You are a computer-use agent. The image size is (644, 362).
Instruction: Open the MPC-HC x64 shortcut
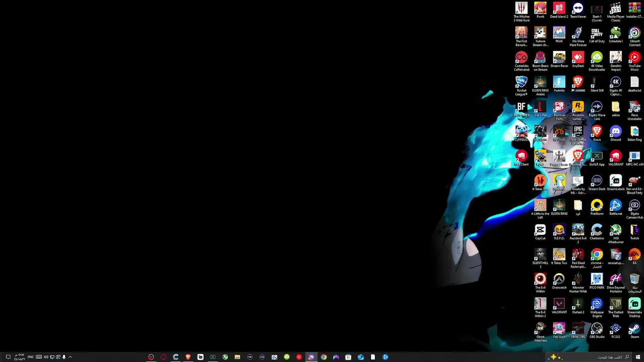pos(634,158)
